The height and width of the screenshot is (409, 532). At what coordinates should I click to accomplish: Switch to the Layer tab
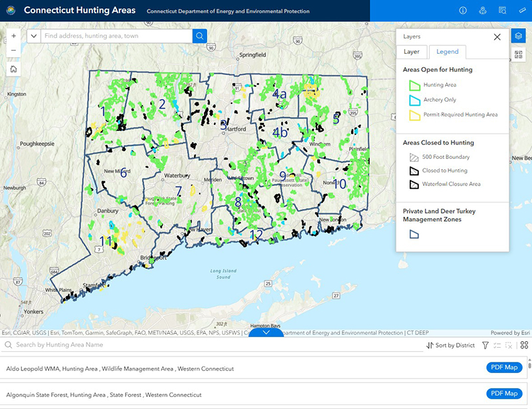(x=412, y=52)
